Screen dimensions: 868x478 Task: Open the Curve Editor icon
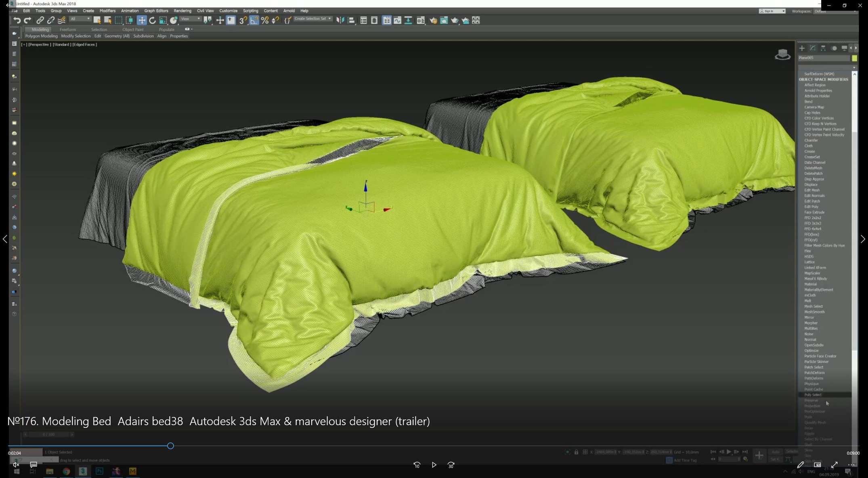(398, 20)
